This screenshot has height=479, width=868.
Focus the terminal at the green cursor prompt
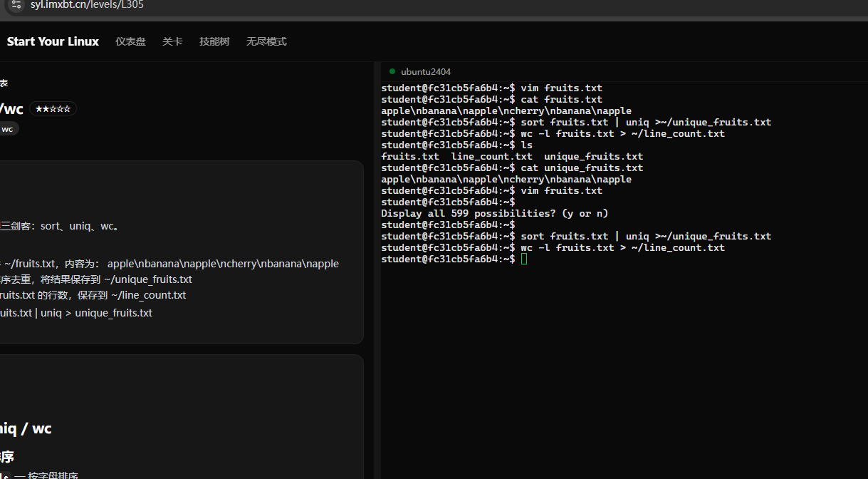[524, 259]
